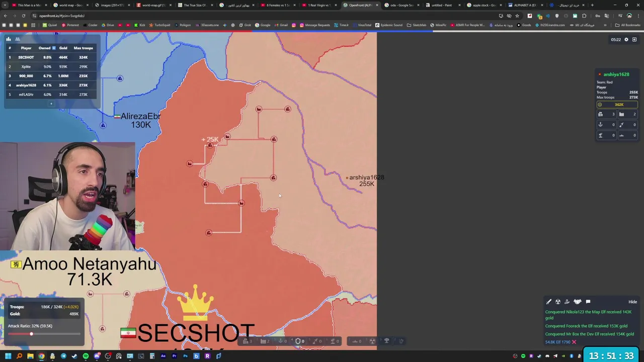Select mFLASHr row in leaderboard
This screenshot has width=644, height=362.
(x=51, y=95)
